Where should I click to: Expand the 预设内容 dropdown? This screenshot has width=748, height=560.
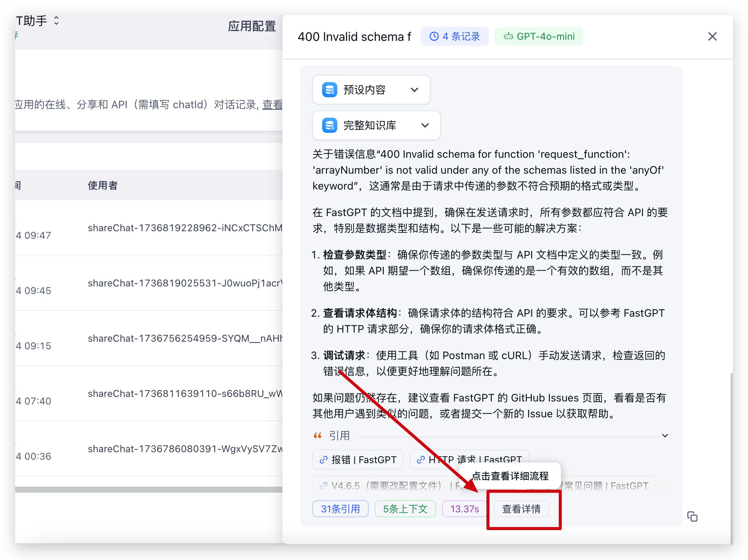tap(415, 90)
